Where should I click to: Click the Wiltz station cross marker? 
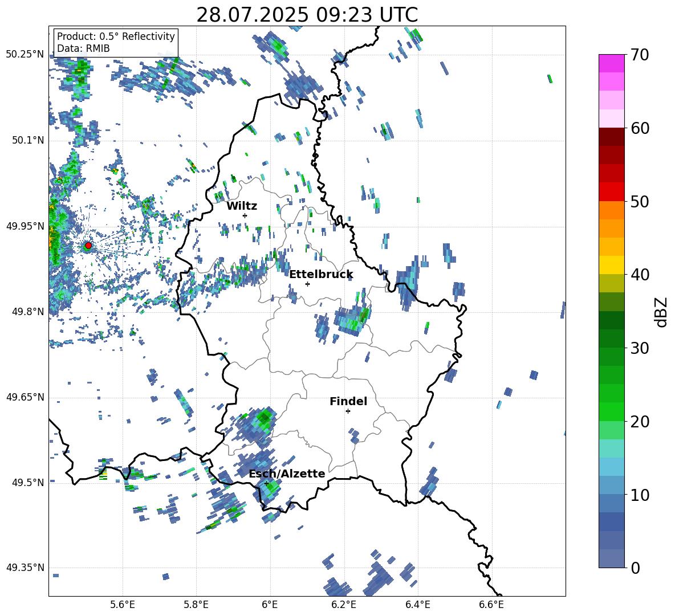tap(245, 215)
